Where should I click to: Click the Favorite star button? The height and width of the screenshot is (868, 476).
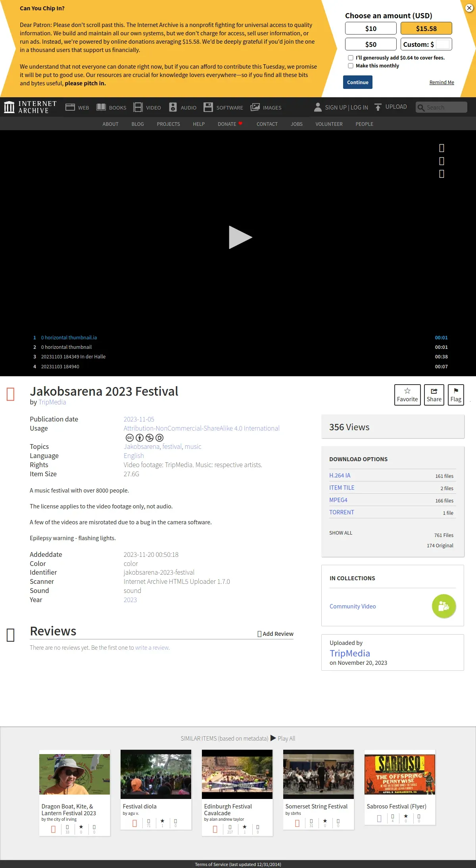pyautogui.click(x=407, y=395)
